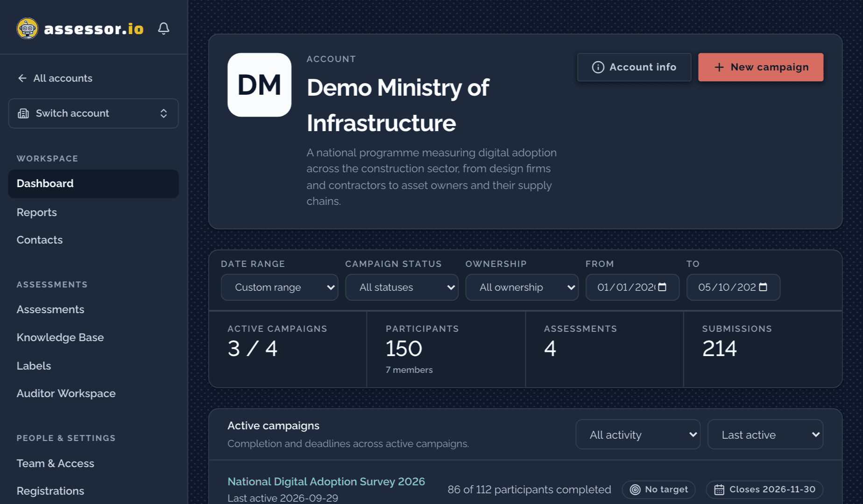Open the Last active sort dropdown

(x=765, y=434)
